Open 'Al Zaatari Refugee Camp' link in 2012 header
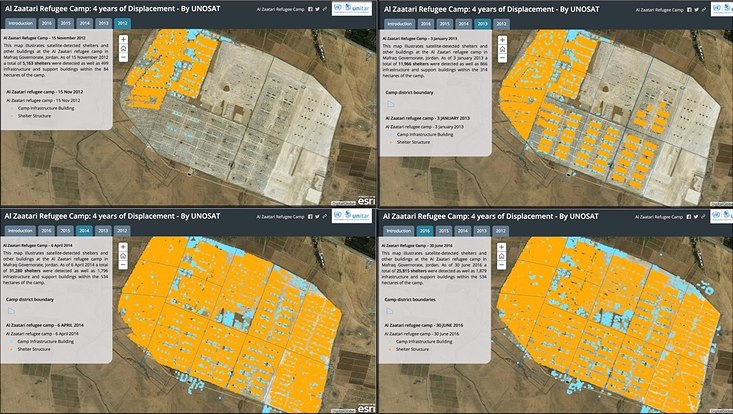 pos(280,9)
